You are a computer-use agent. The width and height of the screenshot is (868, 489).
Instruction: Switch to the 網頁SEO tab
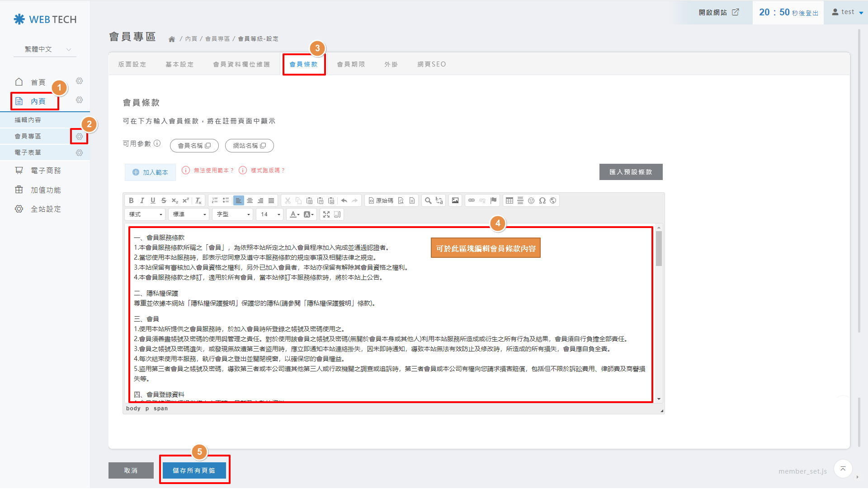click(431, 65)
